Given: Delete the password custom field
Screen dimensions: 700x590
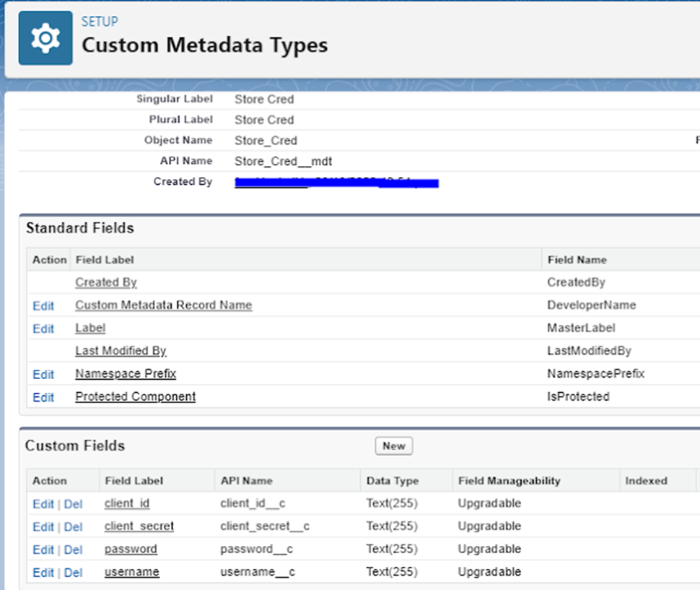Looking at the screenshot, I should [73, 550].
